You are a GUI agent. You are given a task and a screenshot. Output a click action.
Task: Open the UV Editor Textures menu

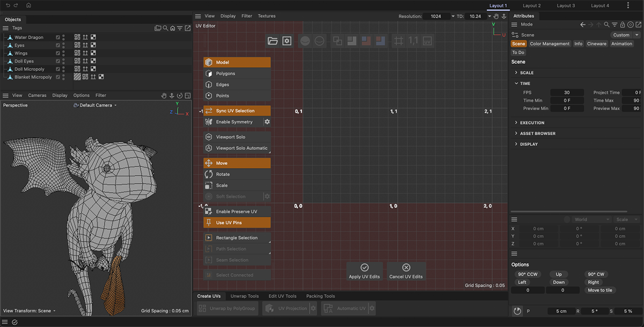(267, 16)
